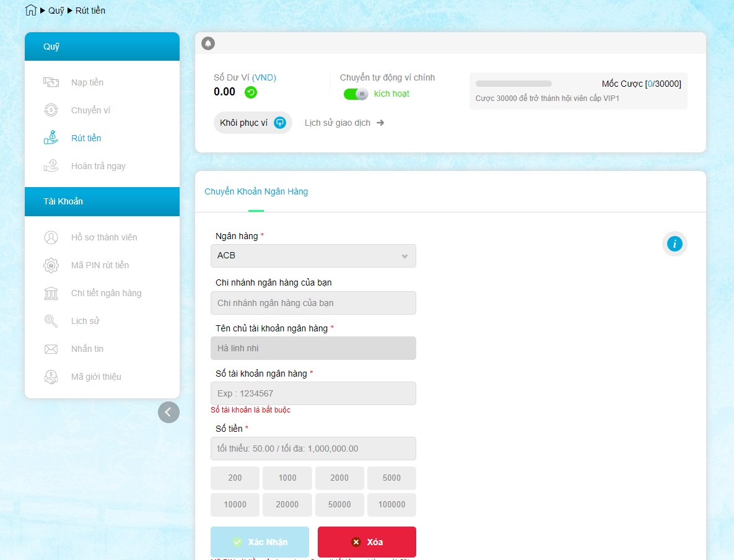Toggle Chuyển tự động ví chính switch

356,94
